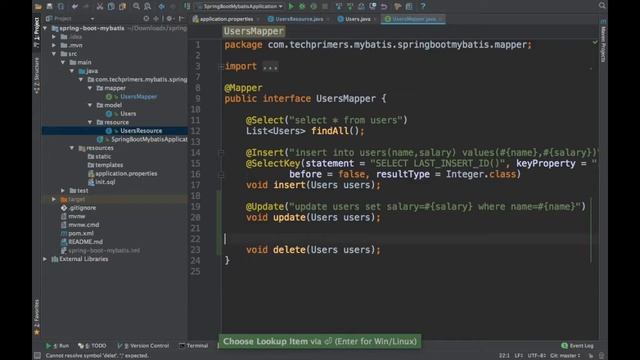Click UTF-8 encoding in status bar

537,356
